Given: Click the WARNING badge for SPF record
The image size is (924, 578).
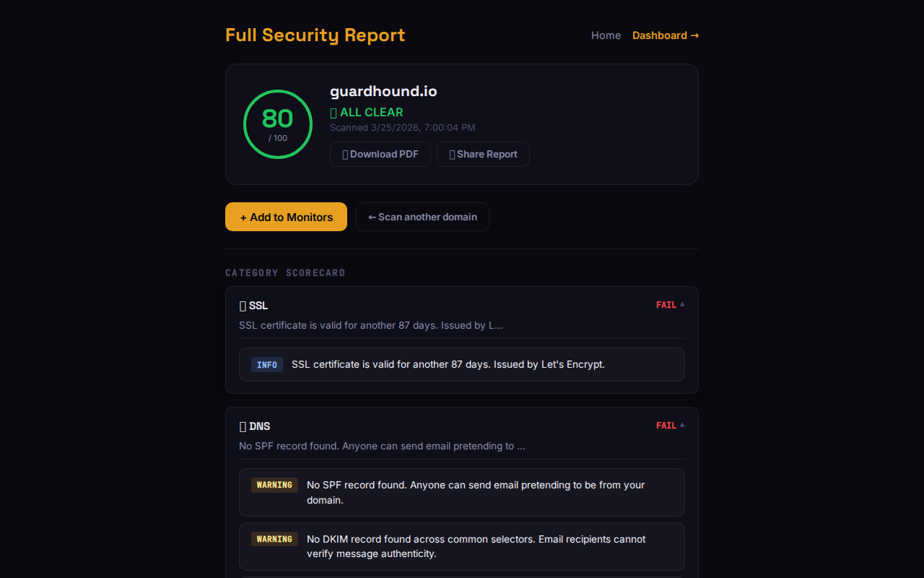Looking at the screenshot, I should (x=274, y=485).
